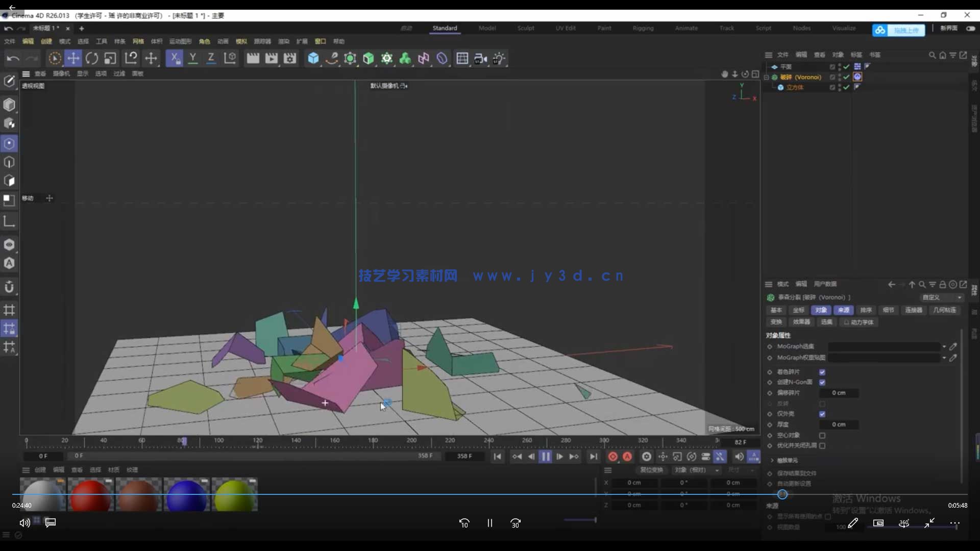The width and height of the screenshot is (980, 551).
Task: Toggle the X axis lock
Action: pyautogui.click(x=174, y=58)
